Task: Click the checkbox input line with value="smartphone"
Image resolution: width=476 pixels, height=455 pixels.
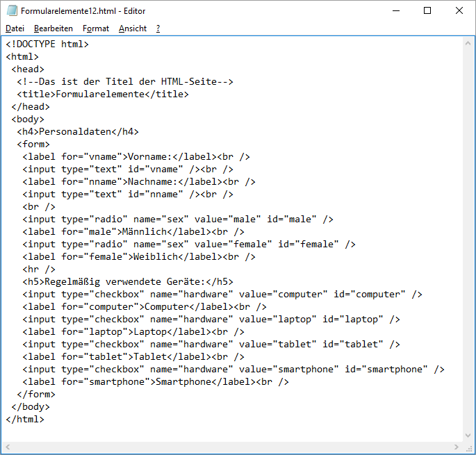Action: 233,370
